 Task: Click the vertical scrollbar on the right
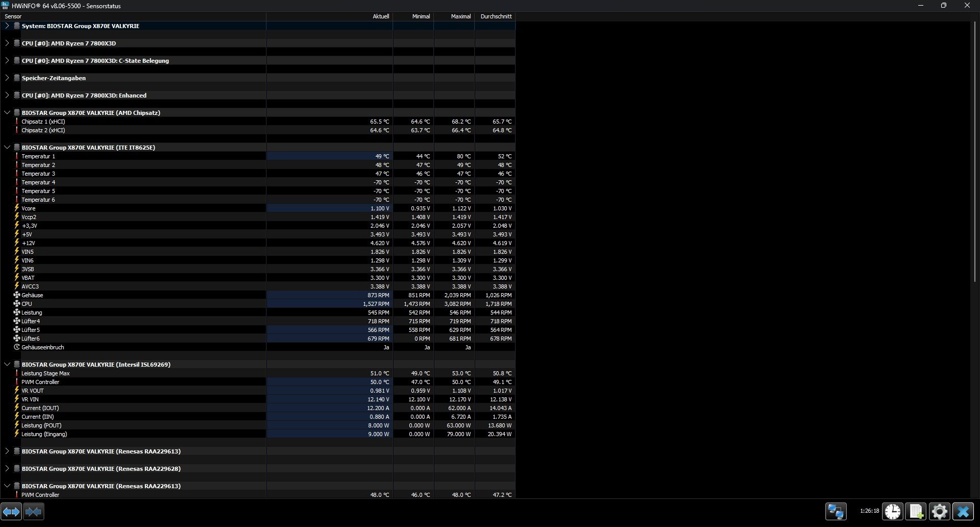tap(976, 153)
